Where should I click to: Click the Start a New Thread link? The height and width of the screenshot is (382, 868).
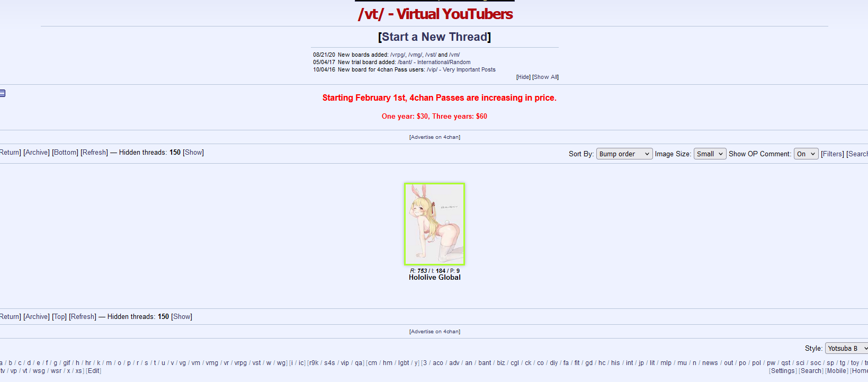pyautogui.click(x=434, y=37)
